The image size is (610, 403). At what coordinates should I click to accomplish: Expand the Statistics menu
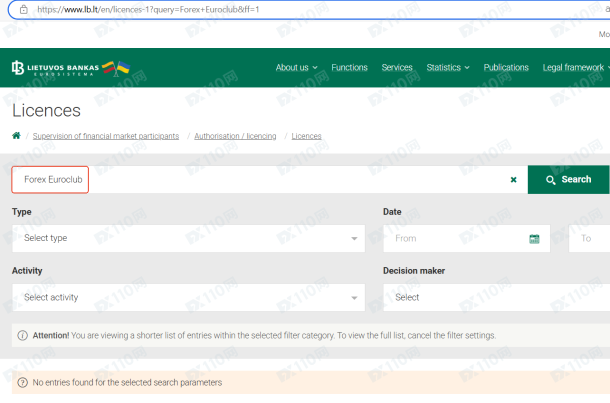[447, 68]
